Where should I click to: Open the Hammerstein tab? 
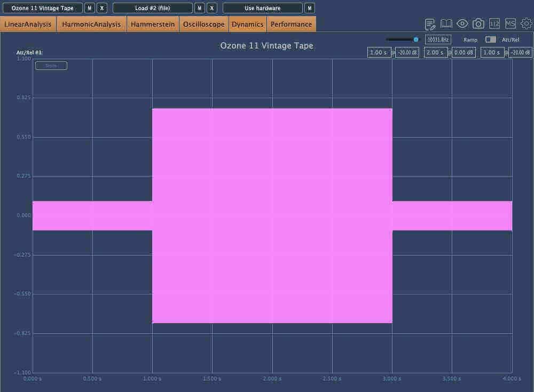coord(153,24)
